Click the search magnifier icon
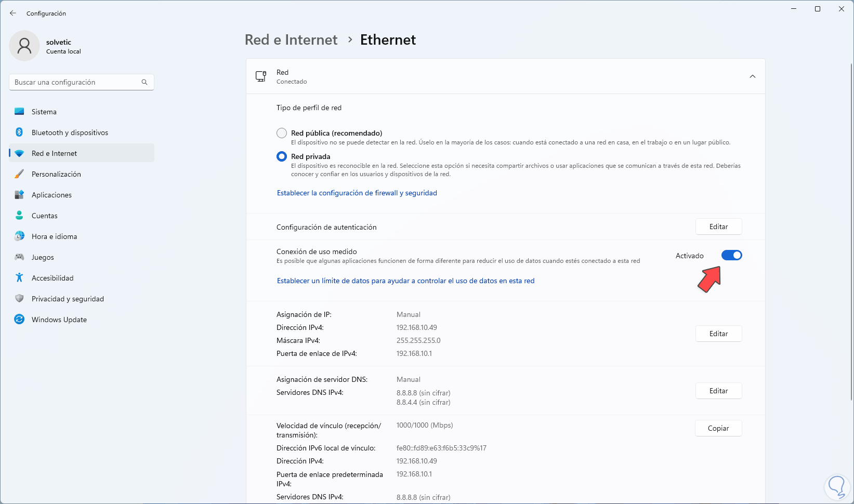The height and width of the screenshot is (504, 854). pos(144,82)
